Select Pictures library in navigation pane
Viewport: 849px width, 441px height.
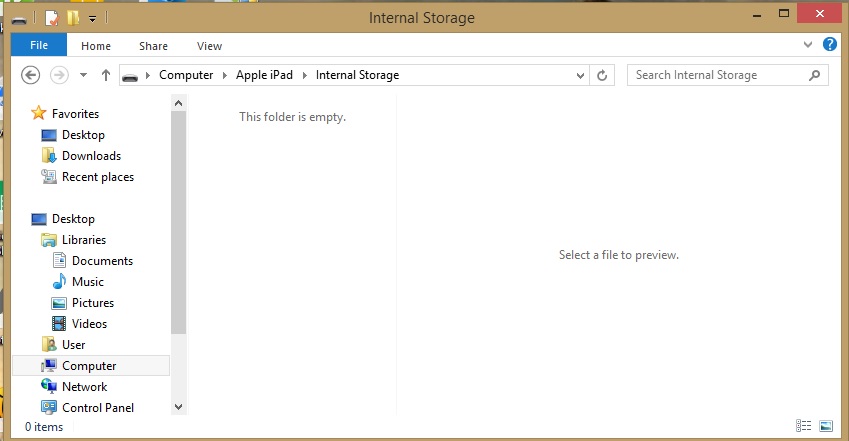coord(93,303)
